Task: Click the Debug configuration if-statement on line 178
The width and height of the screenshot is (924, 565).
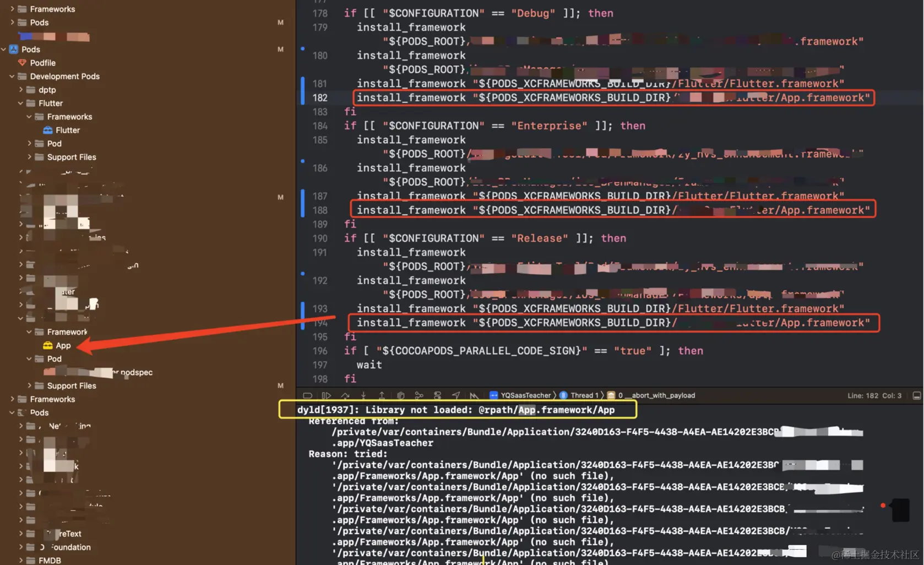Action: pos(479,13)
